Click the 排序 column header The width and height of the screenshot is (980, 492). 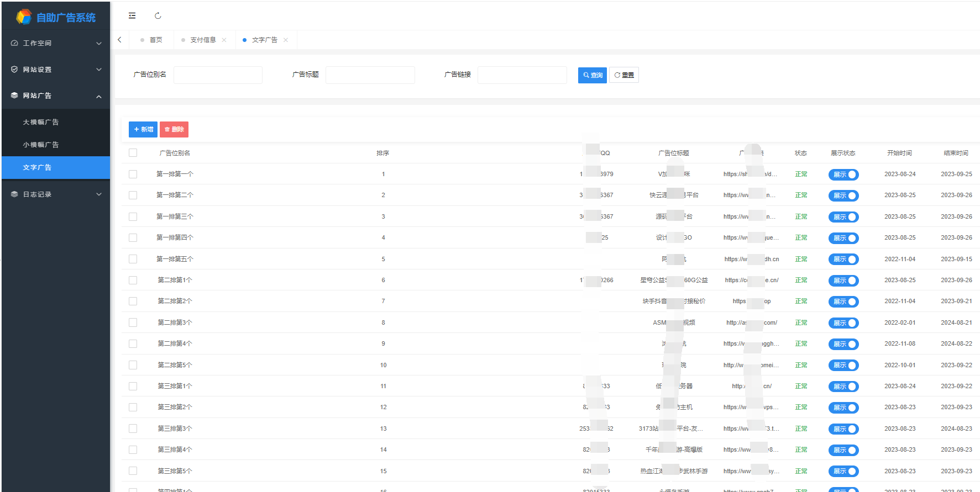pos(383,153)
